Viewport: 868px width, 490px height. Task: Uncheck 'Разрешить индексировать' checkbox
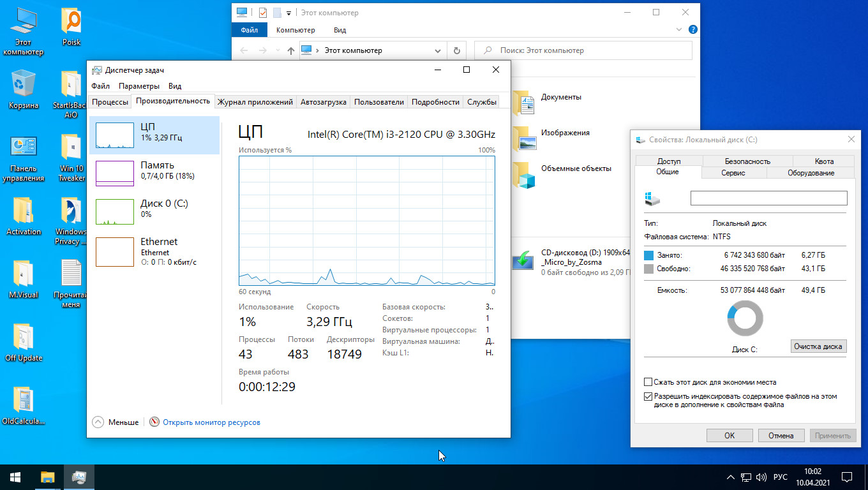(648, 396)
